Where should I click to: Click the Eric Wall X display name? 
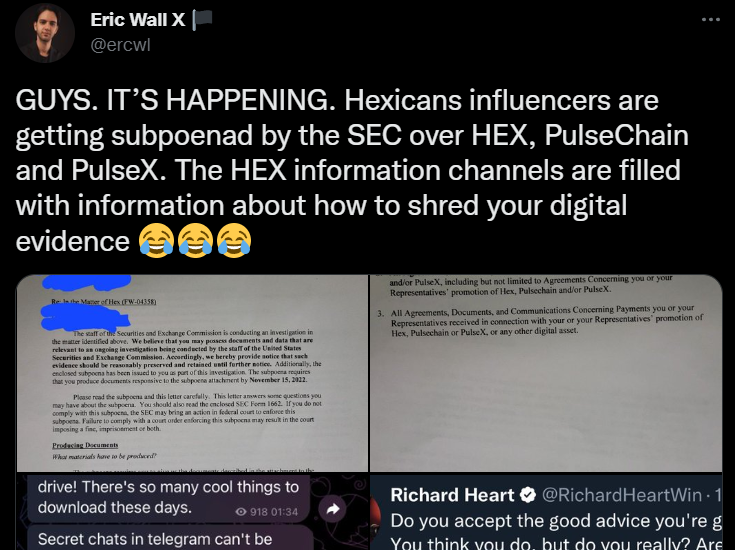click(x=138, y=20)
